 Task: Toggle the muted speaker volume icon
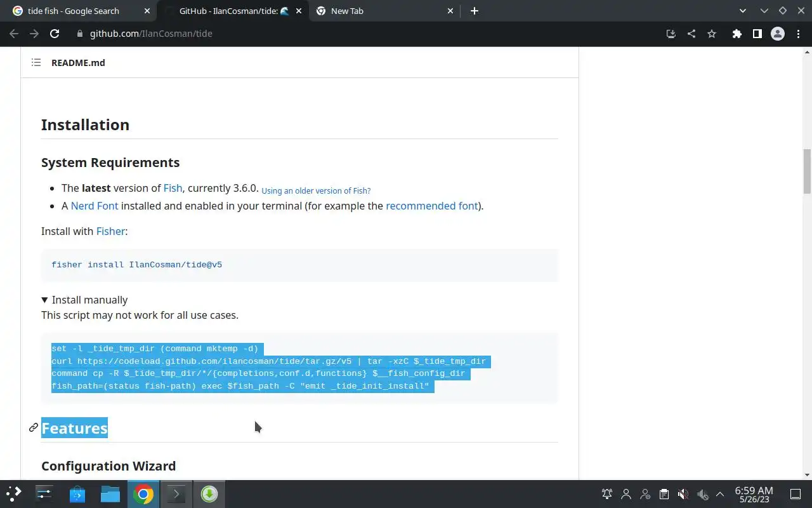683,494
